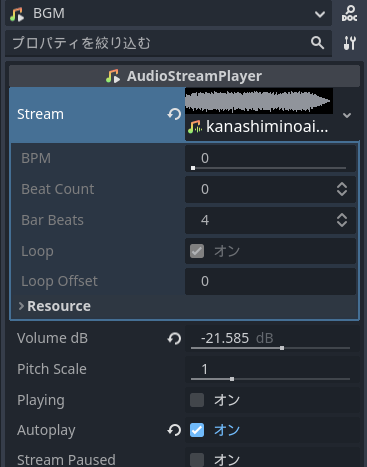Click the Volume dB value -21.585
Screen dimensions: 367x467
pyautogui.click(x=225, y=339)
